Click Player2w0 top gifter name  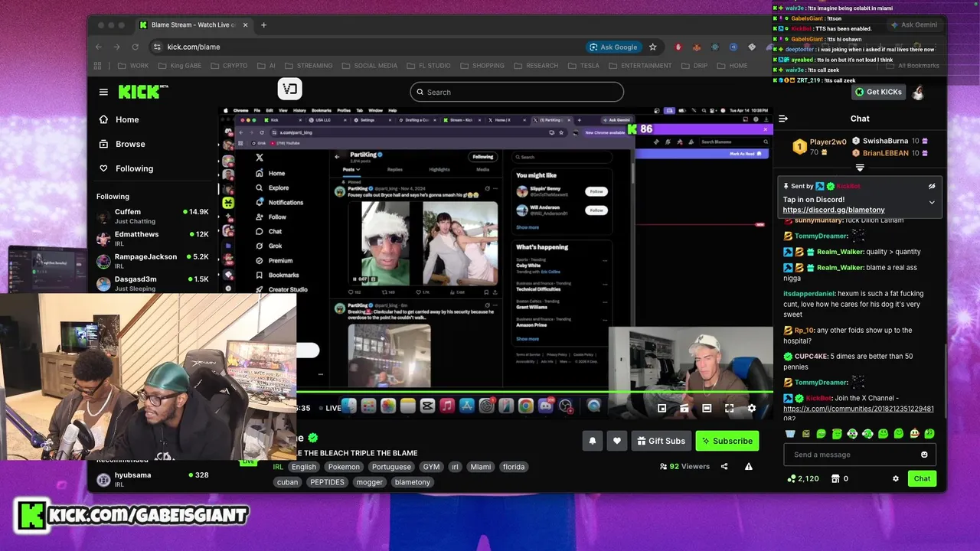coord(828,142)
